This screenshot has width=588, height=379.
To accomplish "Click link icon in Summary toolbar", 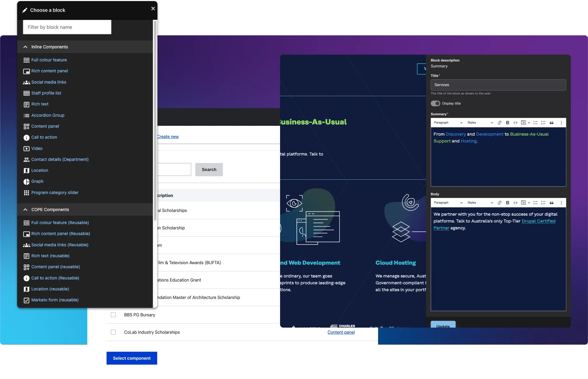I will tap(500, 123).
